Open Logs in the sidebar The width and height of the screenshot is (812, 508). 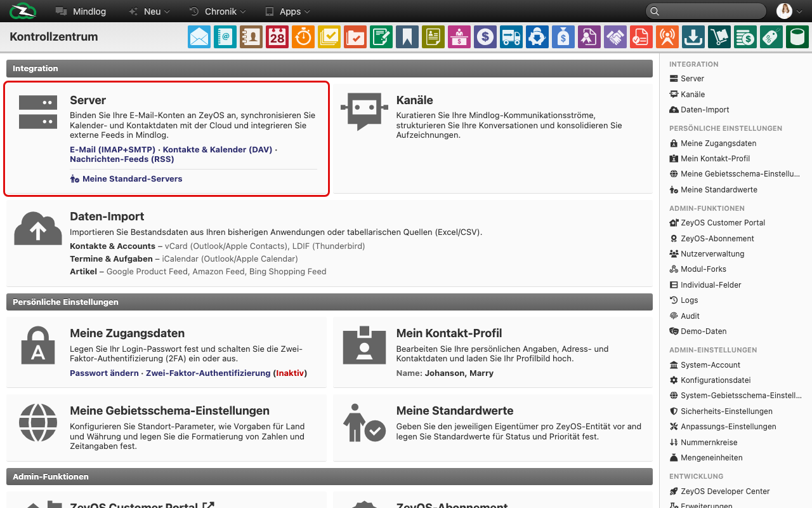(684, 300)
